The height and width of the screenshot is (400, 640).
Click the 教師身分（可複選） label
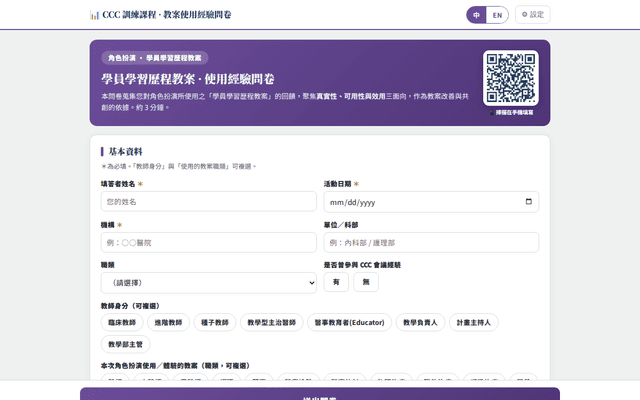pos(131,306)
